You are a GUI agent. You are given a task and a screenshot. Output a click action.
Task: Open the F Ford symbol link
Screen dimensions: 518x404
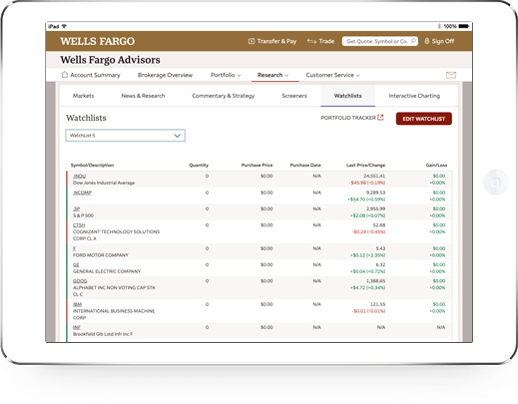click(x=74, y=248)
